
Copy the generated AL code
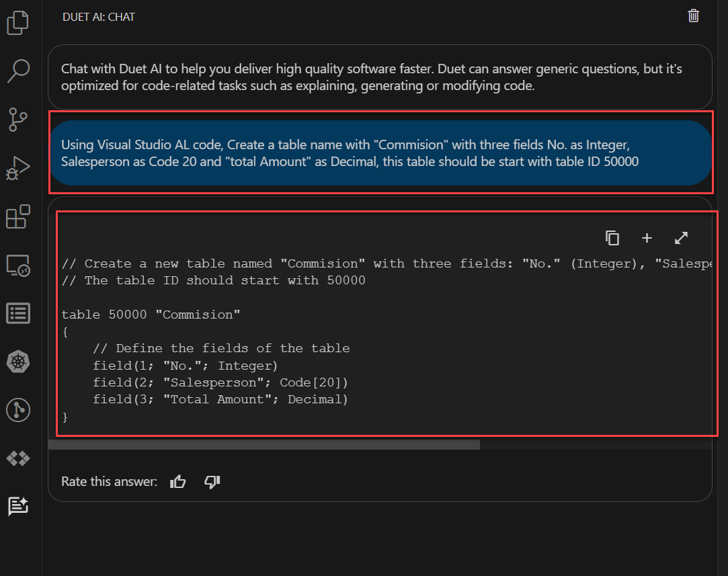pos(612,238)
